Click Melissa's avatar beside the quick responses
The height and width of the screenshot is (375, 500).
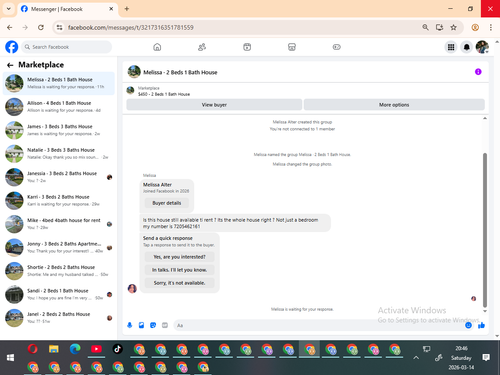[132, 288]
